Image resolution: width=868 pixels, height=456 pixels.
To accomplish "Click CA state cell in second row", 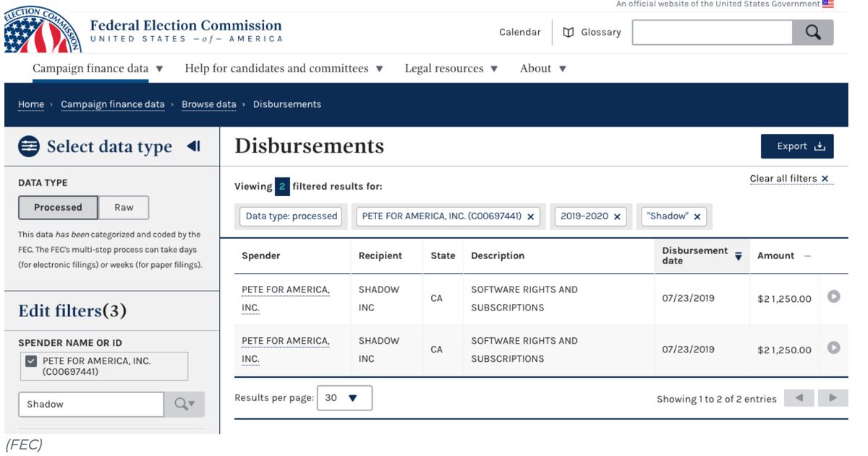I will pos(437,350).
